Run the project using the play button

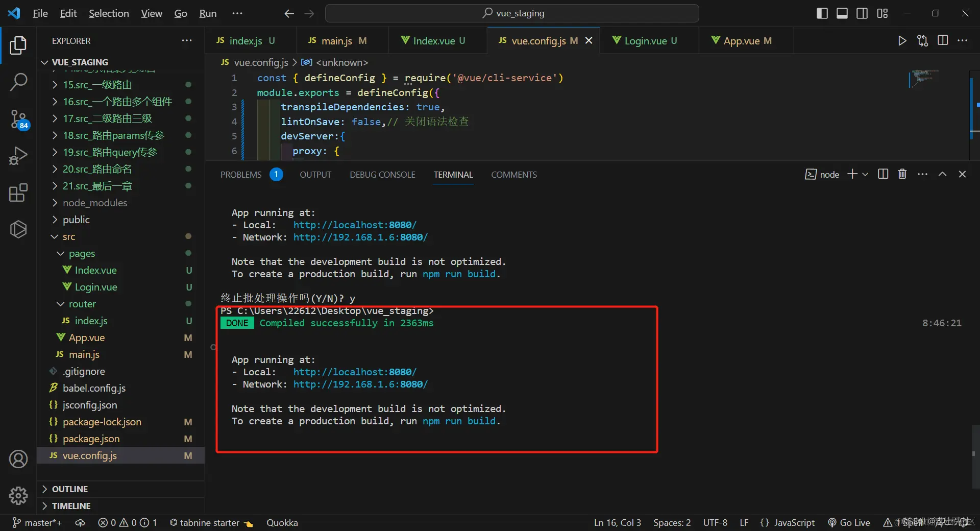902,41
